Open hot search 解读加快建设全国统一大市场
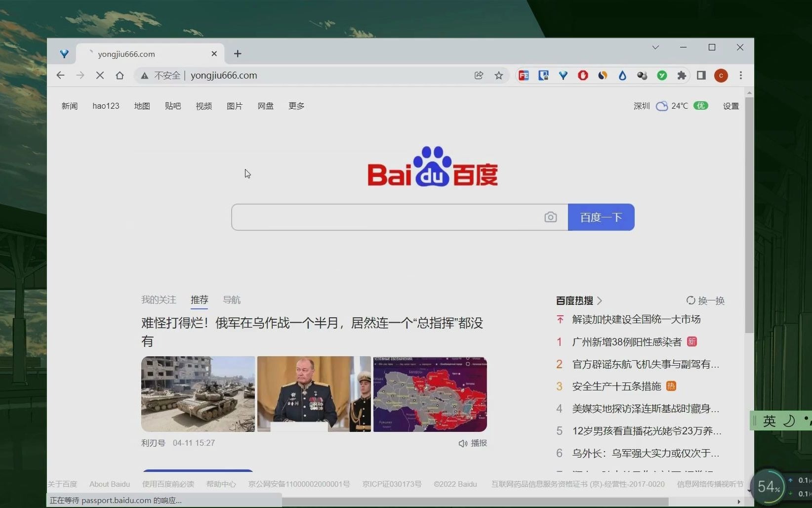The height and width of the screenshot is (508, 812). (x=636, y=319)
